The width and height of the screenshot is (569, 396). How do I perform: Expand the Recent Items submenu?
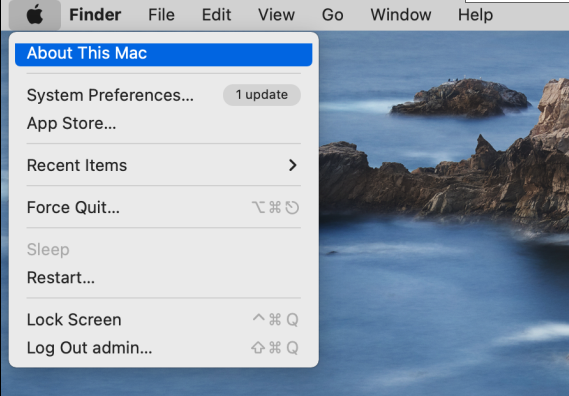(164, 165)
